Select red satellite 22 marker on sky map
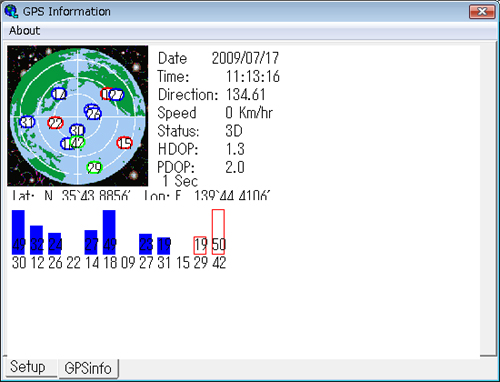The width and height of the screenshot is (500, 382). [55, 123]
